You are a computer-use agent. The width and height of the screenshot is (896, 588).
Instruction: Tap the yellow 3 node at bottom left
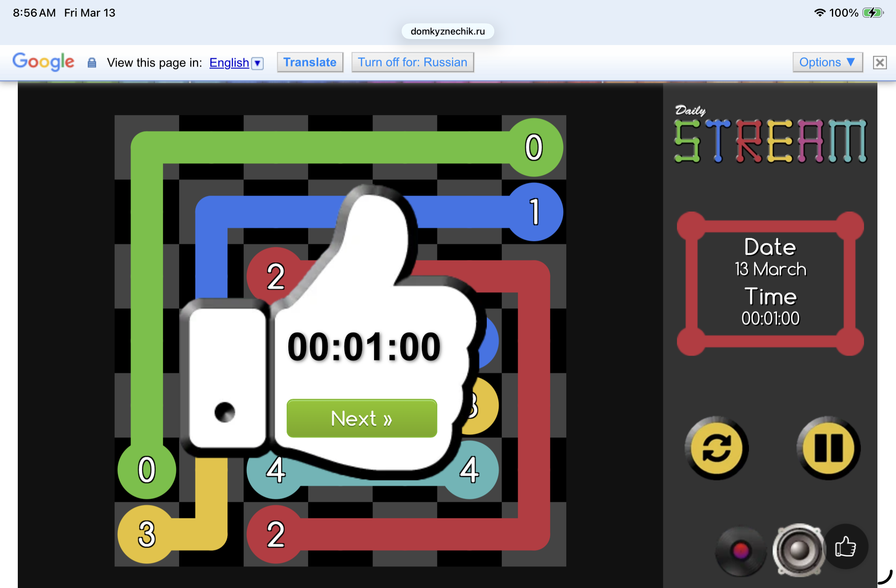(x=147, y=534)
